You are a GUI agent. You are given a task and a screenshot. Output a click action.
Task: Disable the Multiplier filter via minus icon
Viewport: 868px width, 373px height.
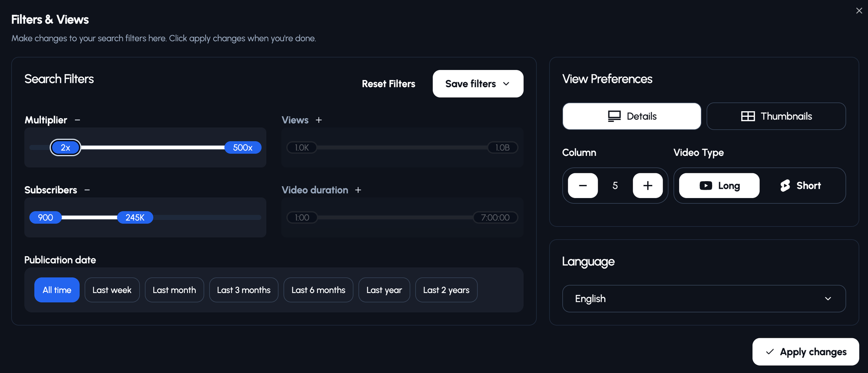tap(77, 120)
